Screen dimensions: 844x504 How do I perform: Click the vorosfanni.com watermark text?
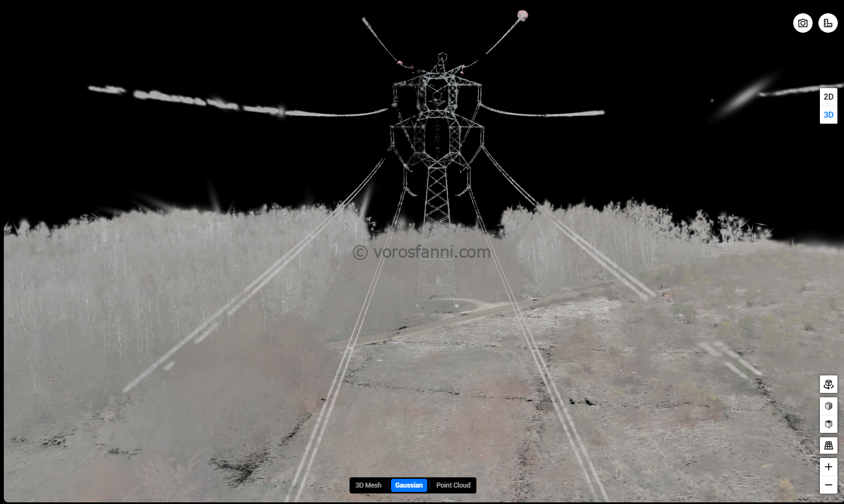pyautogui.click(x=422, y=252)
